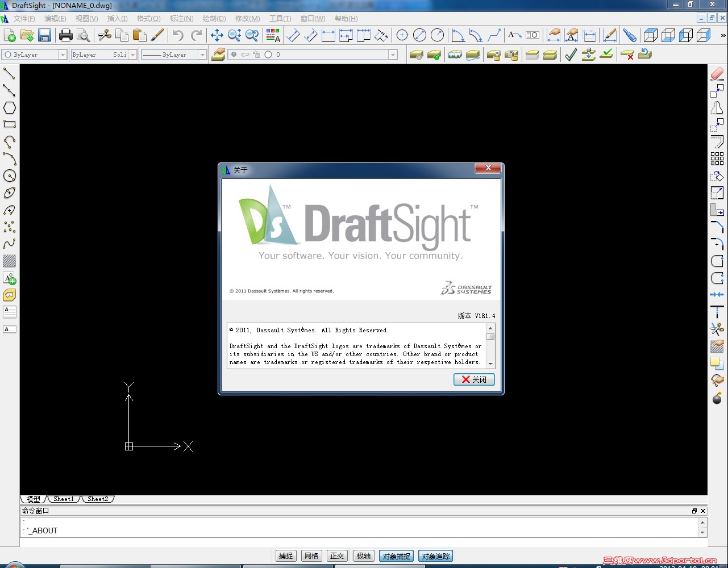This screenshot has height=568, width=728.
Task: Click the Print icon
Action: click(66, 35)
